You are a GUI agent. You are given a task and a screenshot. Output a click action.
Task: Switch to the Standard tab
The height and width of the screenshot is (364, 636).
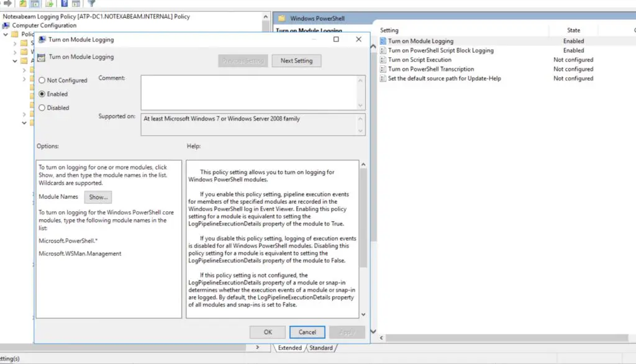(322, 348)
